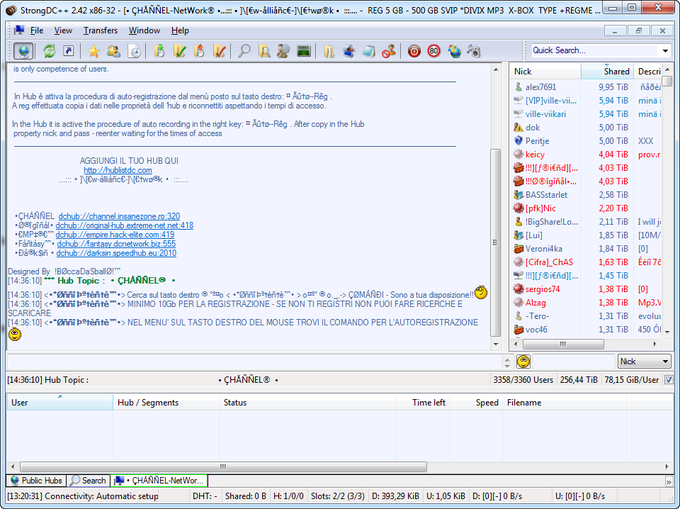Click the music note speaker icon

click(x=474, y=51)
